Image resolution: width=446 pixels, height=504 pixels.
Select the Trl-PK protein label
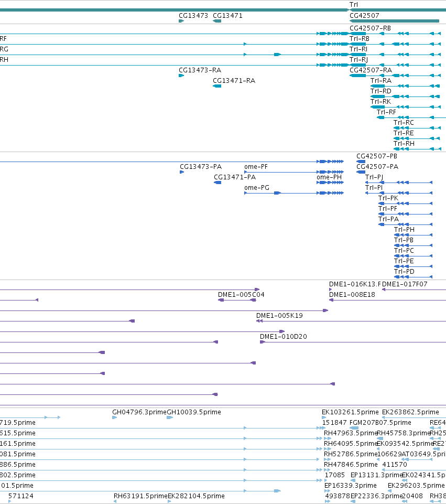click(x=388, y=198)
